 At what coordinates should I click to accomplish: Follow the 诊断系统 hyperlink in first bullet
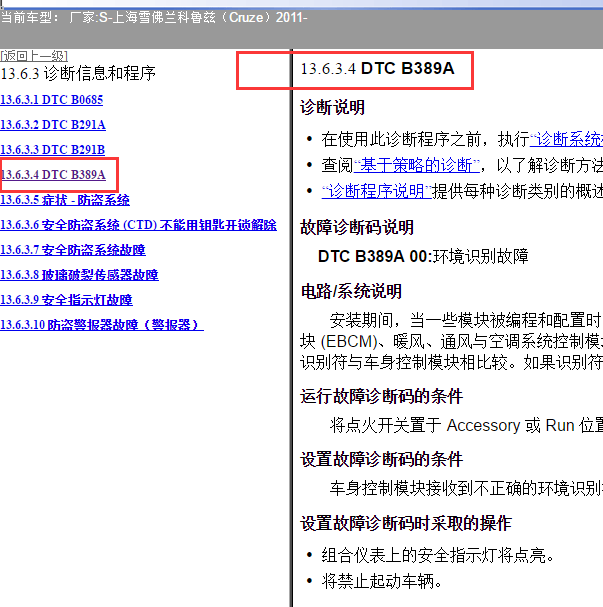(566, 139)
